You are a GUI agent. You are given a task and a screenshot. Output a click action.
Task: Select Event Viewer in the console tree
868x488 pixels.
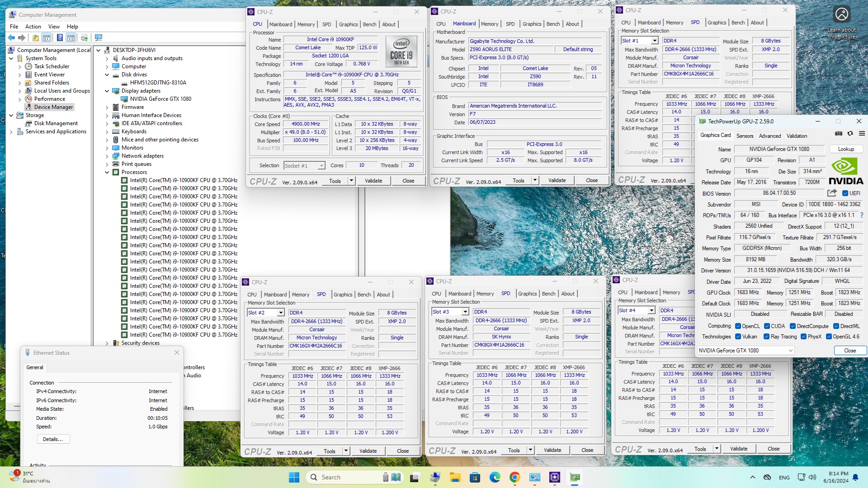49,75
